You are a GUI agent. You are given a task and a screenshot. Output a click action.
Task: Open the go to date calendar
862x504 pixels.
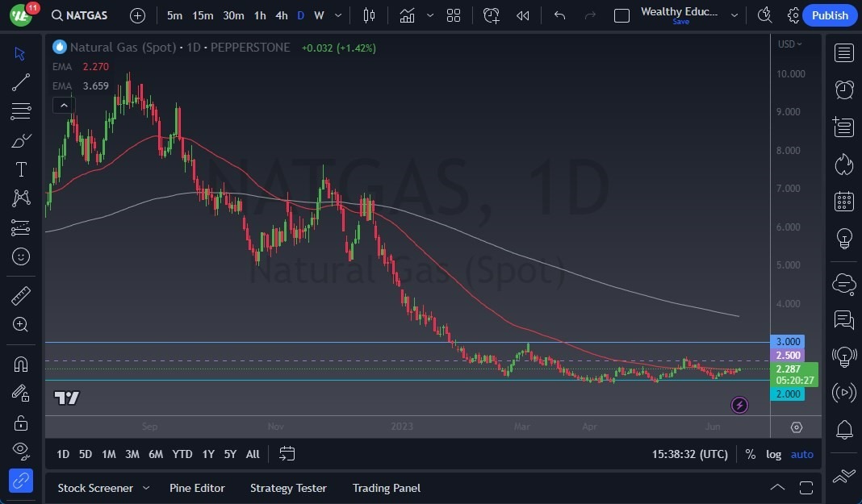pyautogui.click(x=287, y=453)
